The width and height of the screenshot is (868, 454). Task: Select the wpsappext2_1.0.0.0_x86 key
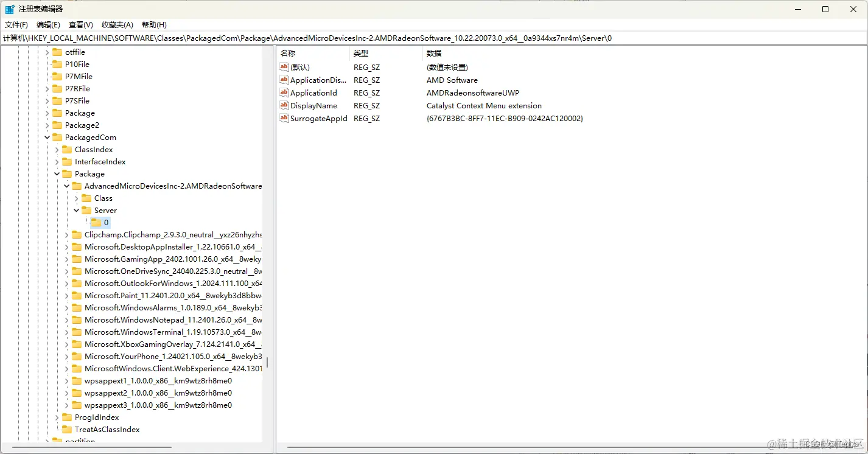158,393
